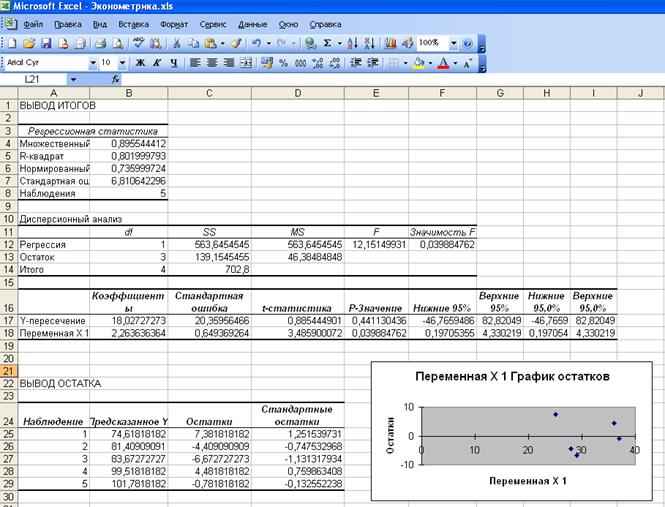665x507 pixels.
Task: Click the Insert Function fx icon
Action: (x=116, y=78)
